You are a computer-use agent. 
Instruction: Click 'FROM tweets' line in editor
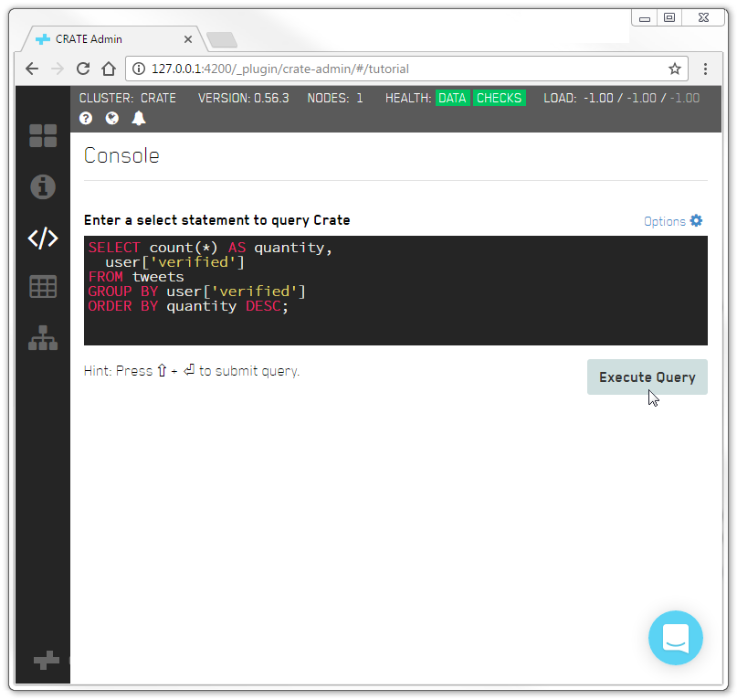[x=136, y=277]
